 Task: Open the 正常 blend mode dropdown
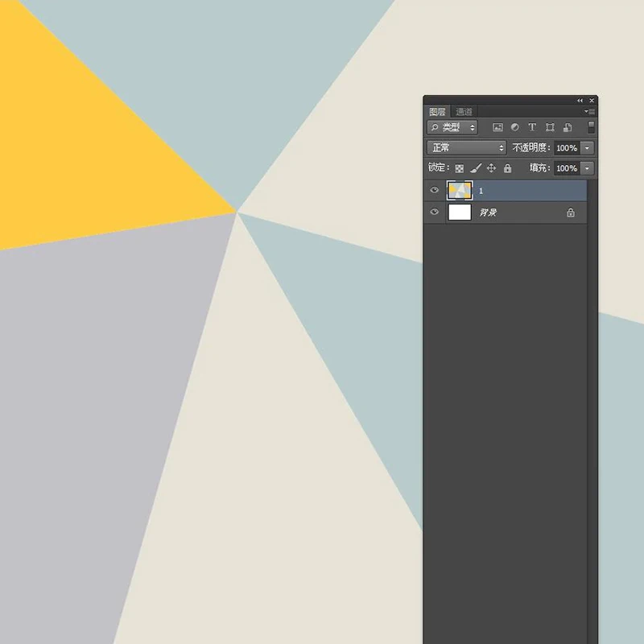tap(467, 147)
